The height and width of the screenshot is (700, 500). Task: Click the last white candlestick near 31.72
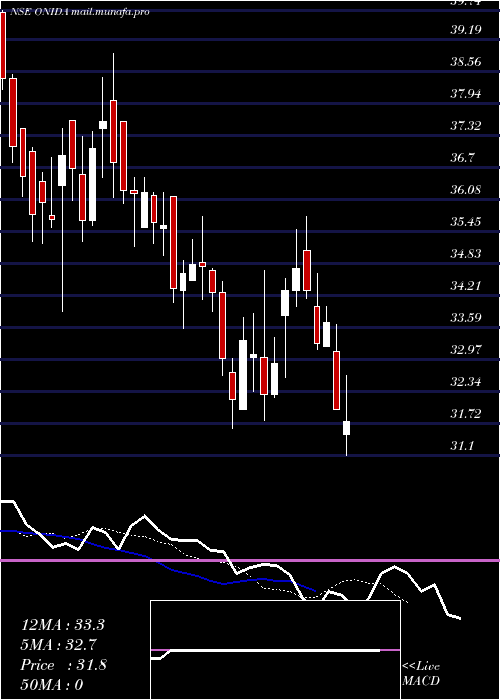coord(346,428)
